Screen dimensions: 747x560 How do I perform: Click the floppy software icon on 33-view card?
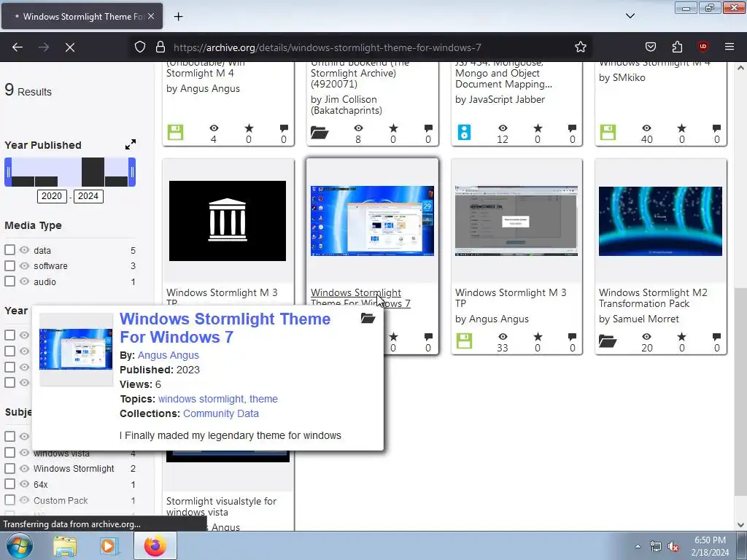click(464, 341)
